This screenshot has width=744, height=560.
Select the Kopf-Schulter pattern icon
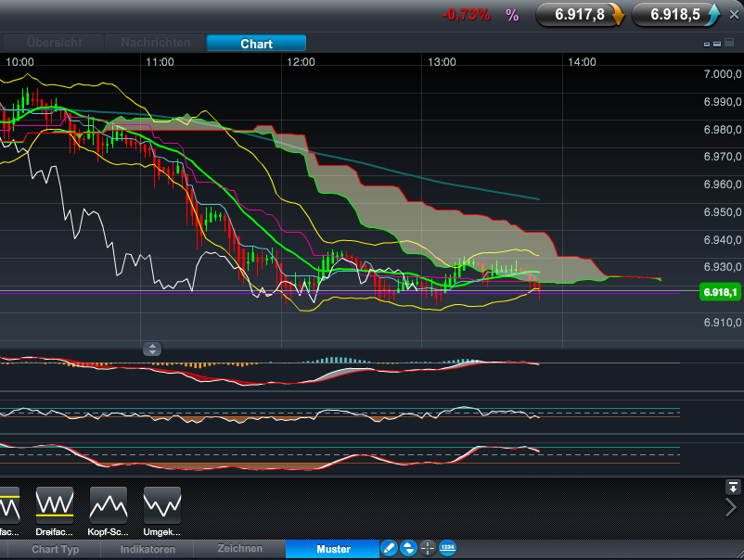coord(109,504)
